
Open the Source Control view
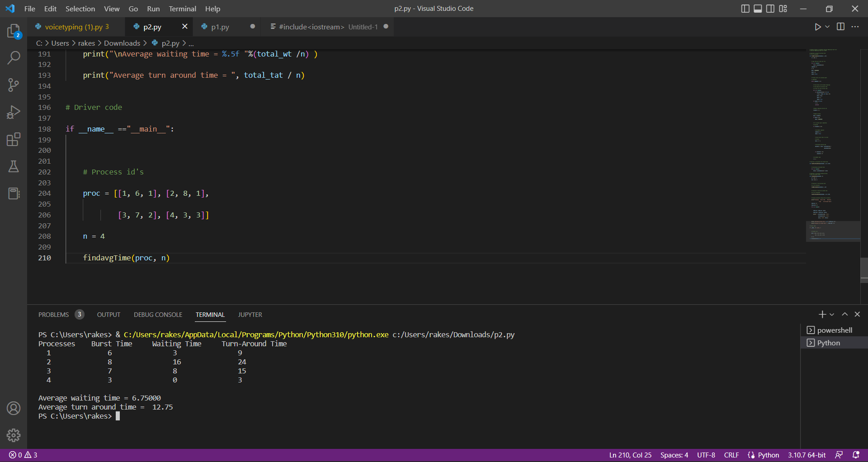[14, 85]
